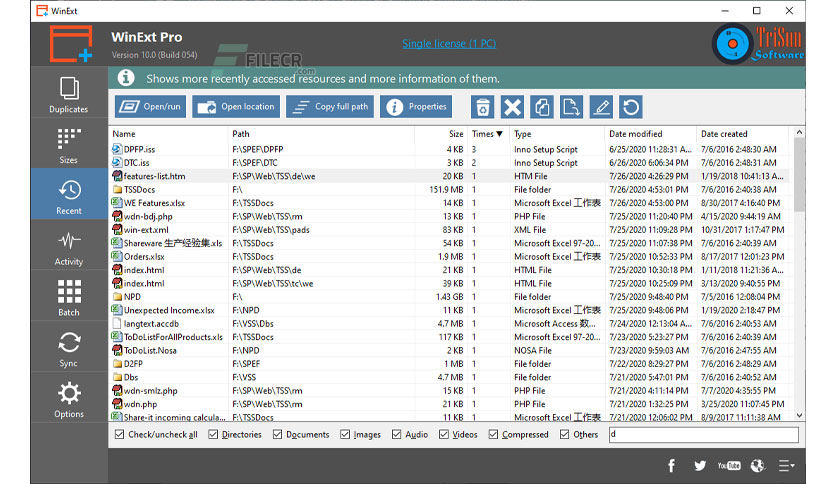Click the Properties button

[416, 107]
